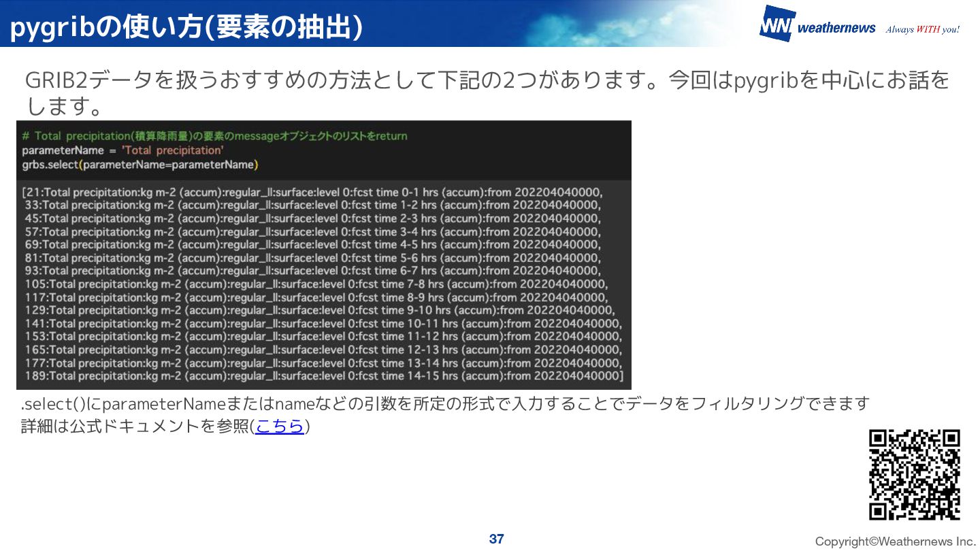The height and width of the screenshot is (551, 980).
Task: Click the code line parameterName = 'Total precipitation'
Action: [123, 150]
